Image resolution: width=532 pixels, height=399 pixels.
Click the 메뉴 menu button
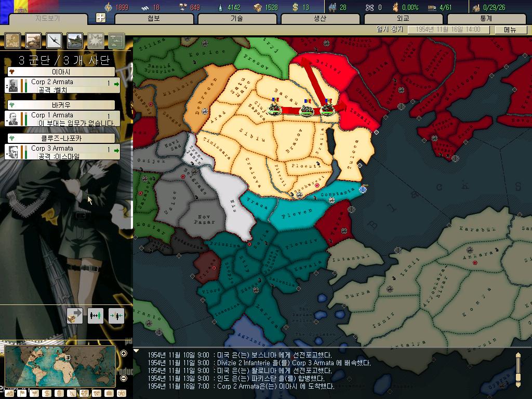click(510, 30)
